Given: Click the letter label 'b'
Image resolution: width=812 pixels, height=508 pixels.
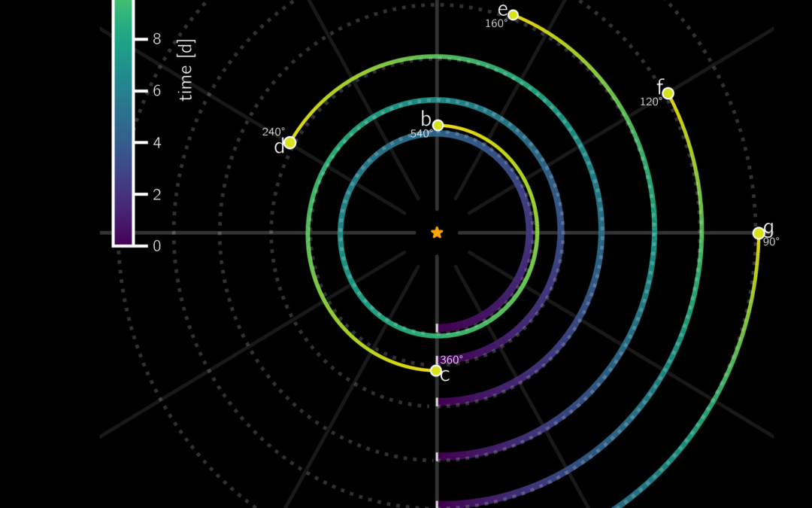Looking at the screenshot, I should (x=426, y=119).
